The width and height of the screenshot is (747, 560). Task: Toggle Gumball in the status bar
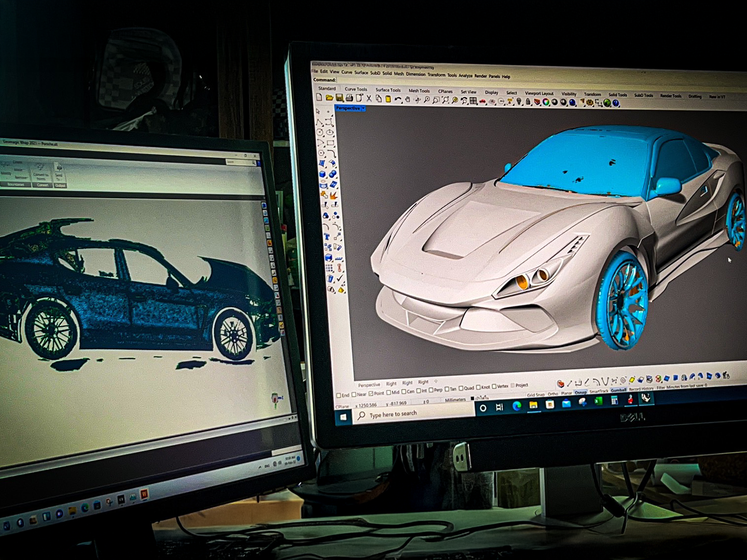pos(618,390)
